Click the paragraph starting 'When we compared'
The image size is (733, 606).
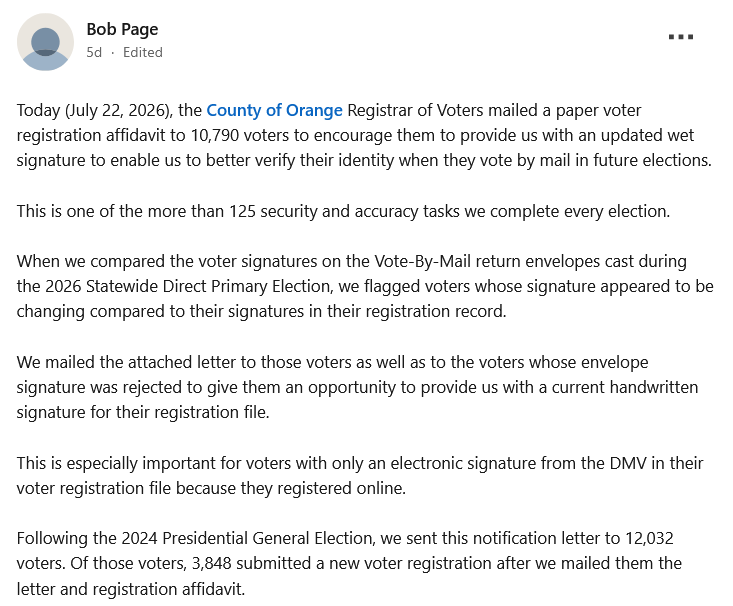pyautogui.click(x=365, y=286)
